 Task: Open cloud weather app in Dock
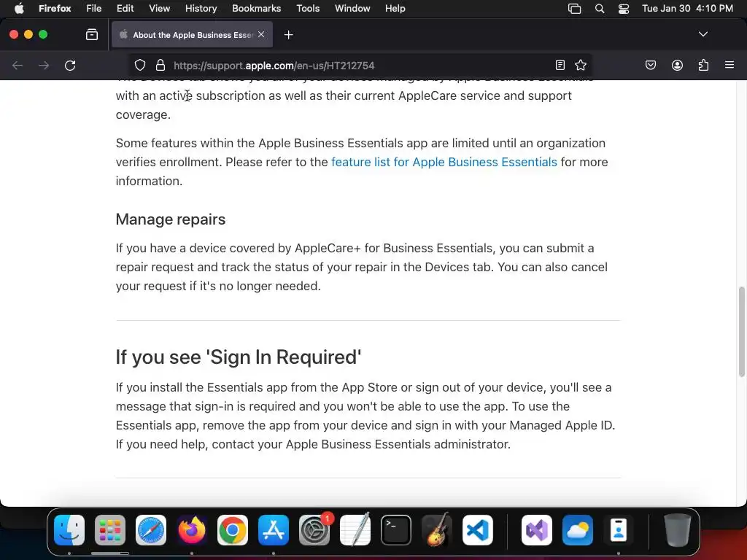pyautogui.click(x=578, y=529)
